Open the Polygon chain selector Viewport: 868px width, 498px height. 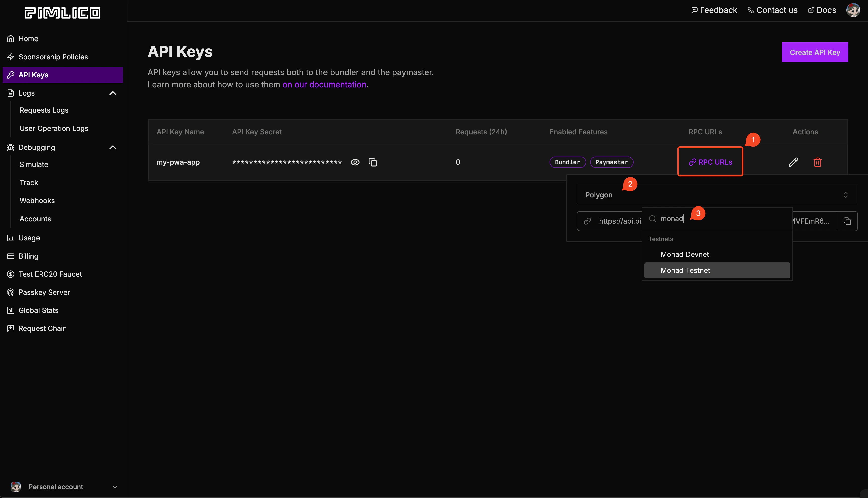pyautogui.click(x=717, y=195)
